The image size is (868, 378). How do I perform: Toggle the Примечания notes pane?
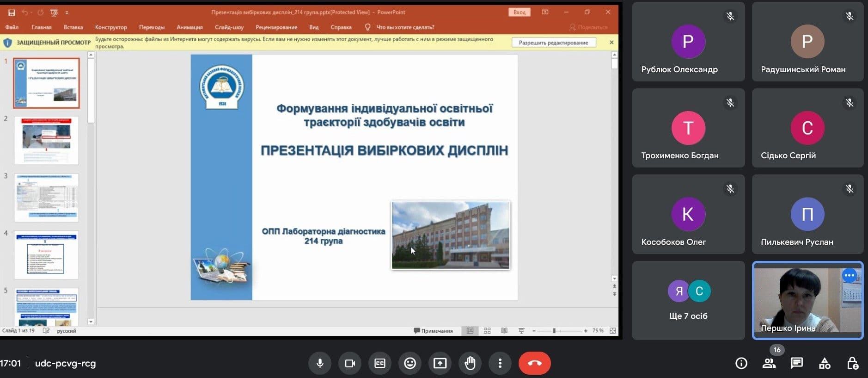point(433,331)
